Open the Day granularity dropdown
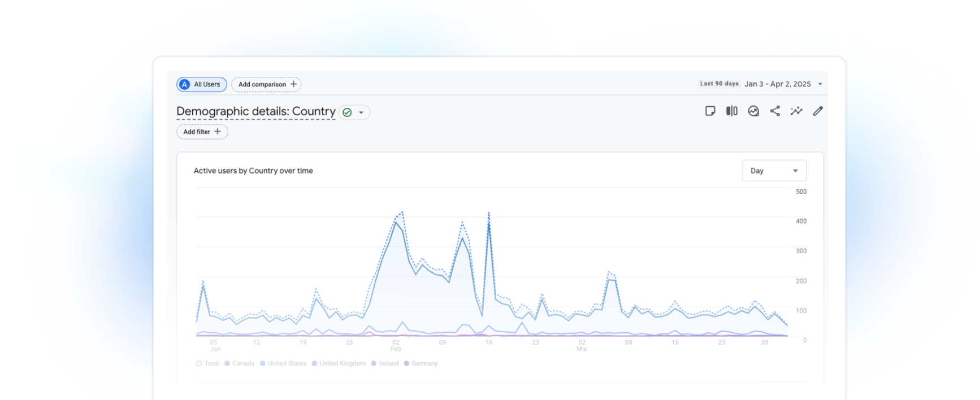This screenshot has height=400, width=980. click(774, 171)
